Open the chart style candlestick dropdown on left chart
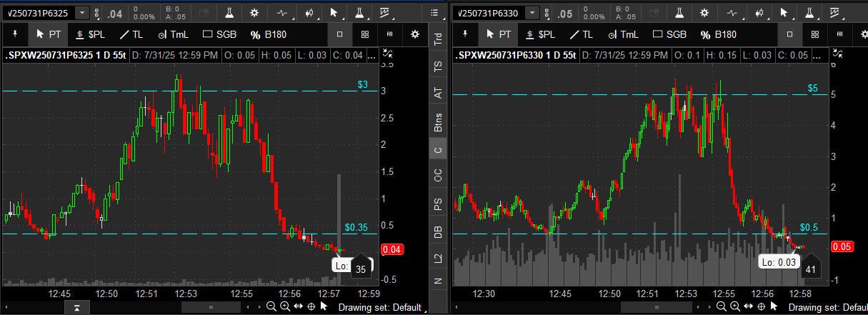Viewport: 868px width, 315px height. click(x=309, y=13)
